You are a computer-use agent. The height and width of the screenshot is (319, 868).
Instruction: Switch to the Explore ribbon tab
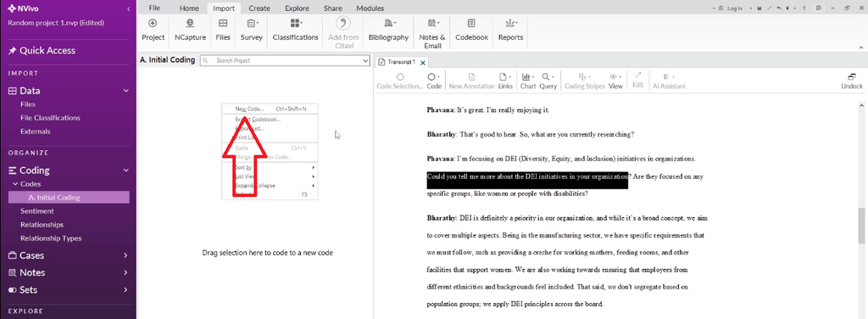pos(298,8)
